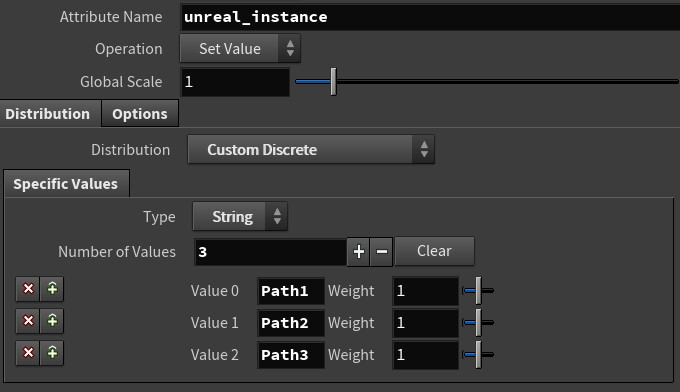Click the Value 1 Path2 text field
Screen dimensions: 680x392
point(291,323)
